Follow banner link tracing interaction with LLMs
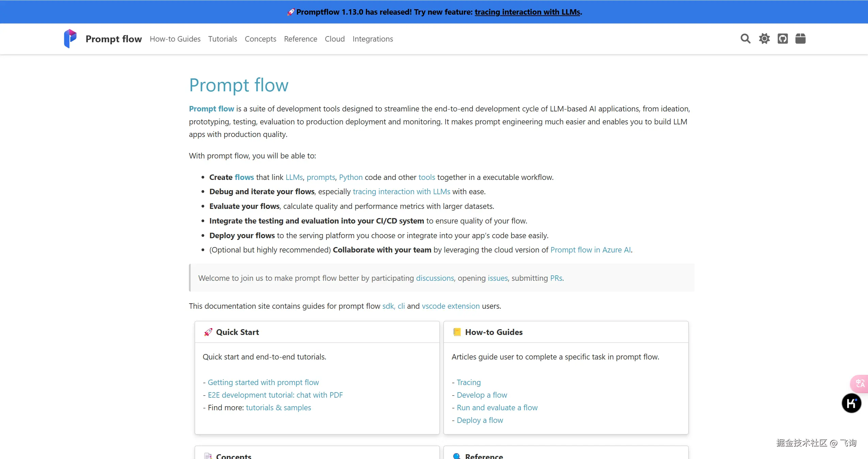The width and height of the screenshot is (868, 459). (x=527, y=12)
